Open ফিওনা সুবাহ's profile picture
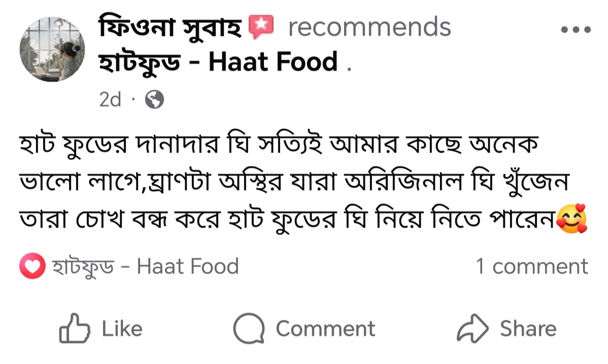Image resolution: width=608 pixels, height=364 pixels. point(52,49)
